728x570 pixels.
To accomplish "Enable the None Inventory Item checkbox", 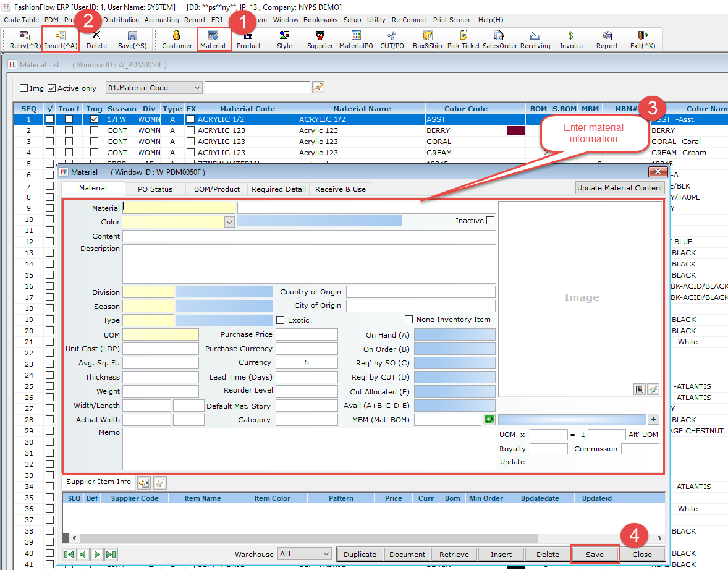I will point(408,320).
